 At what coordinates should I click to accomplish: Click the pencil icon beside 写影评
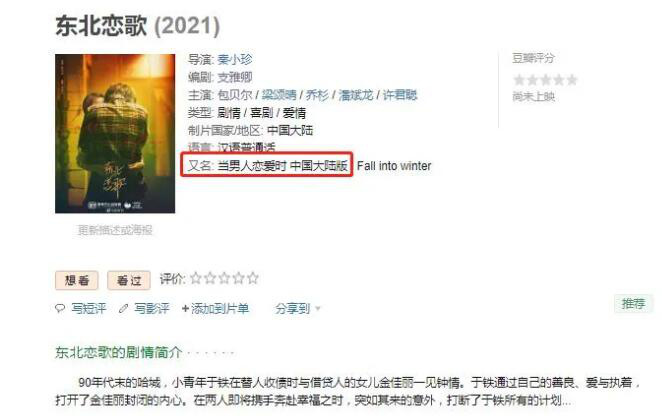(123, 309)
